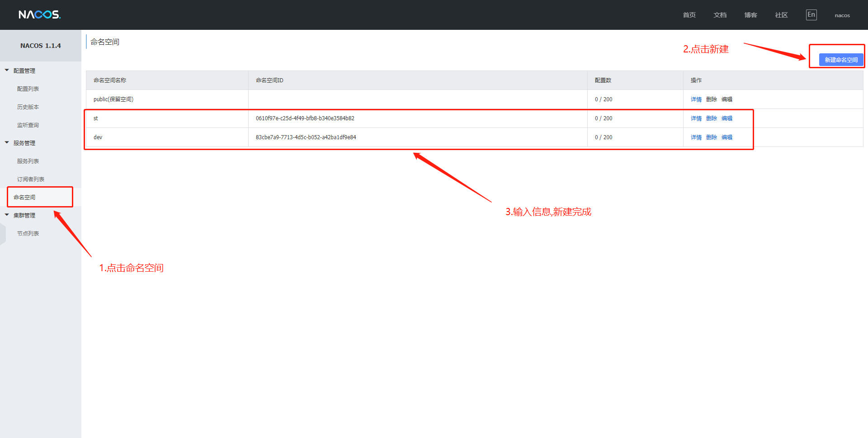The width and height of the screenshot is (868, 438).
Task: Collapse the sidebar using the edge handle
Action: 3,234
